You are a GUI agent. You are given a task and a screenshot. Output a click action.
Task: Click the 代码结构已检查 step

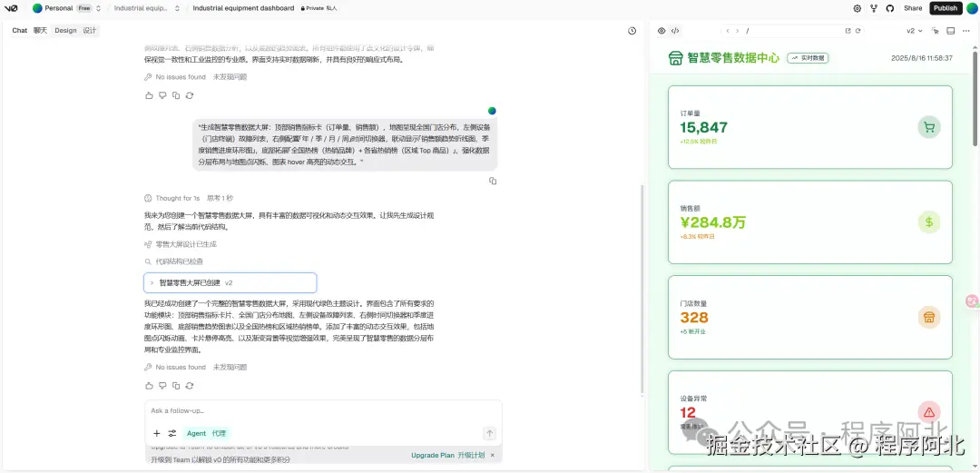pyautogui.click(x=173, y=261)
